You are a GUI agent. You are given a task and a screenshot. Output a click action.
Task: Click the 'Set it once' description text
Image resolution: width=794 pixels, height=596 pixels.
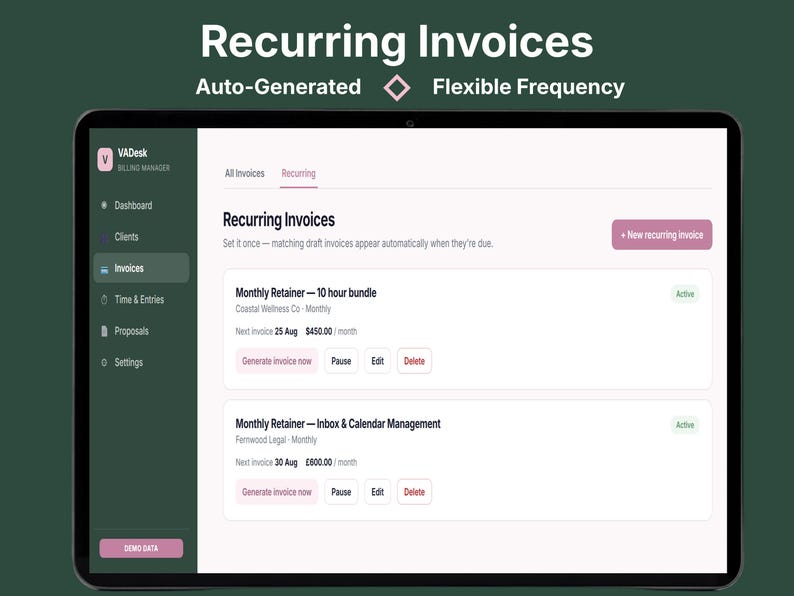(358, 244)
